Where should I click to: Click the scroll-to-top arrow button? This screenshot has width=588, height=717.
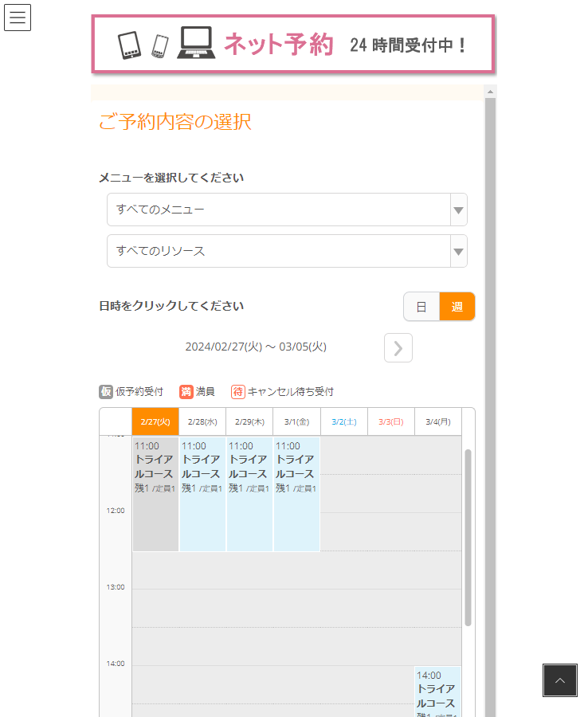(559, 680)
